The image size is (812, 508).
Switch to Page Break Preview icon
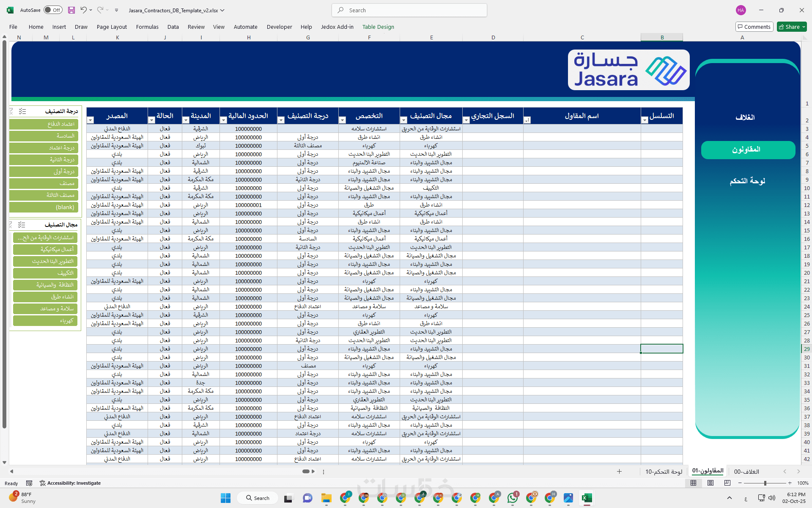pyautogui.click(x=727, y=483)
